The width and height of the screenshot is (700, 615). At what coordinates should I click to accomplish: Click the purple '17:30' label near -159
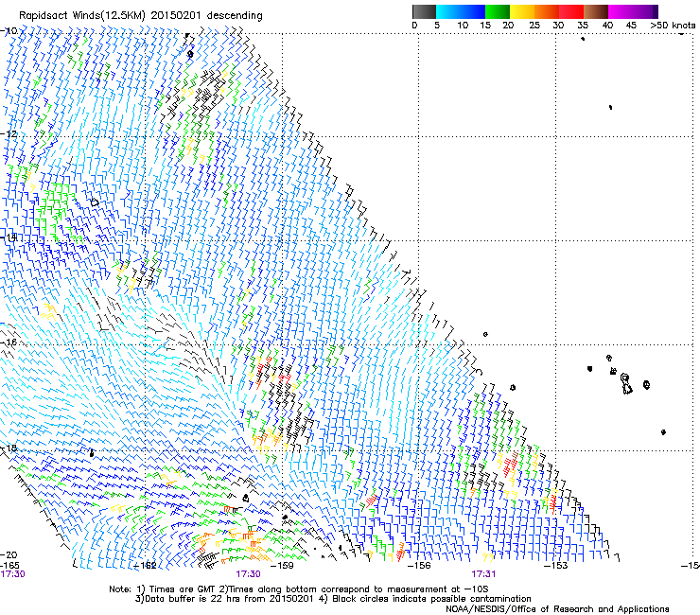coord(248,574)
